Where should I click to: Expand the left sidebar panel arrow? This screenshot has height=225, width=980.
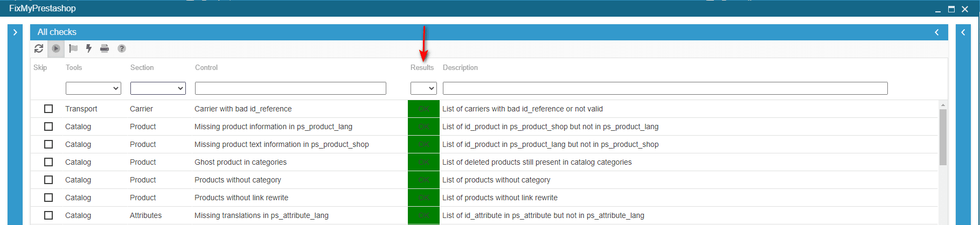click(15, 32)
